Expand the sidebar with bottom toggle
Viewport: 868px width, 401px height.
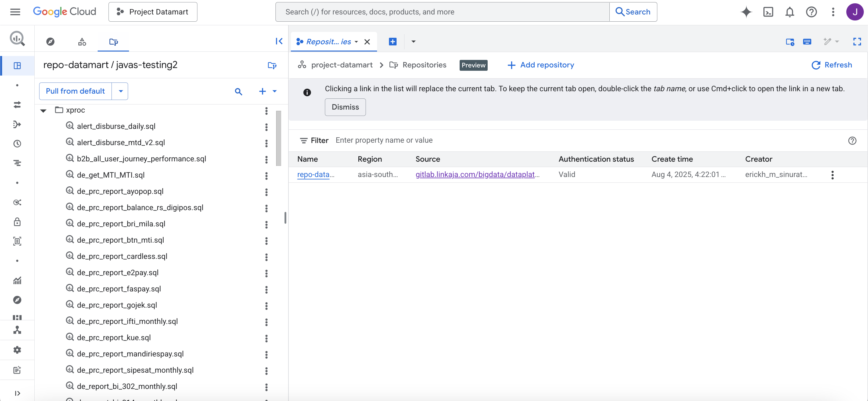click(17, 393)
